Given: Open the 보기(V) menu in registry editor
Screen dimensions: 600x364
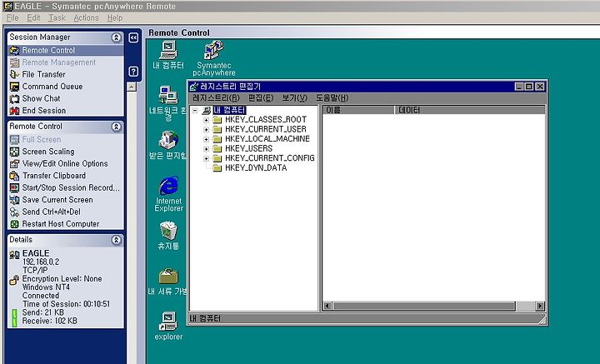Looking at the screenshot, I should click(295, 98).
